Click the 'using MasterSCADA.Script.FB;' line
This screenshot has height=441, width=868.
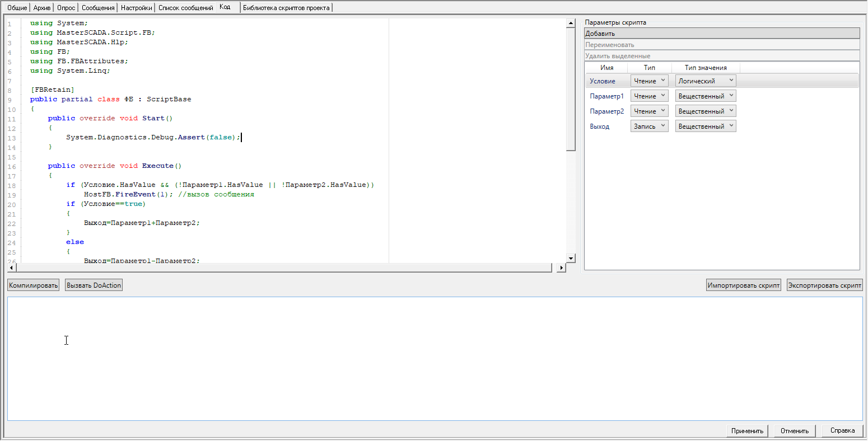tap(92, 32)
